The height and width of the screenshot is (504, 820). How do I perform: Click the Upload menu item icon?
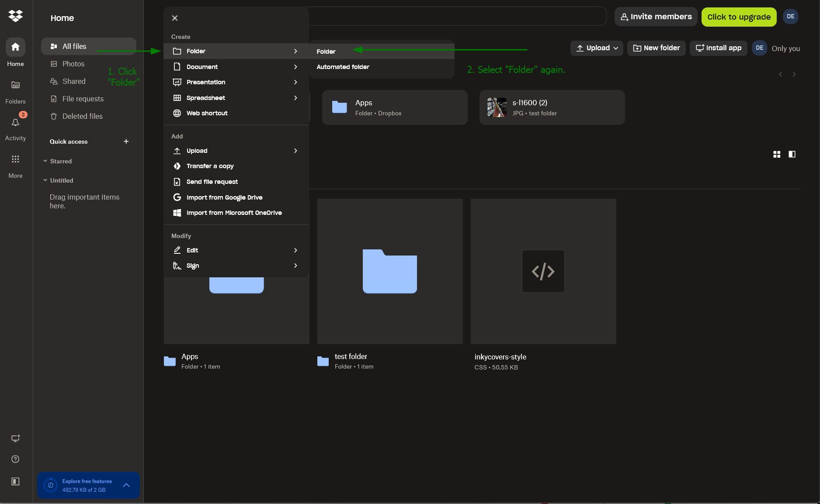click(x=177, y=151)
